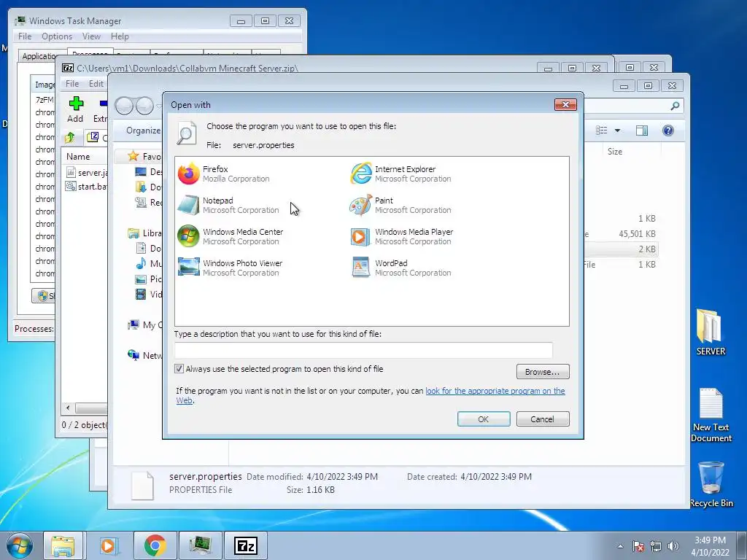Open Explorer help icon
Image resolution: width=747 pixels, height=560 pixels.
(x=668, y=131)
